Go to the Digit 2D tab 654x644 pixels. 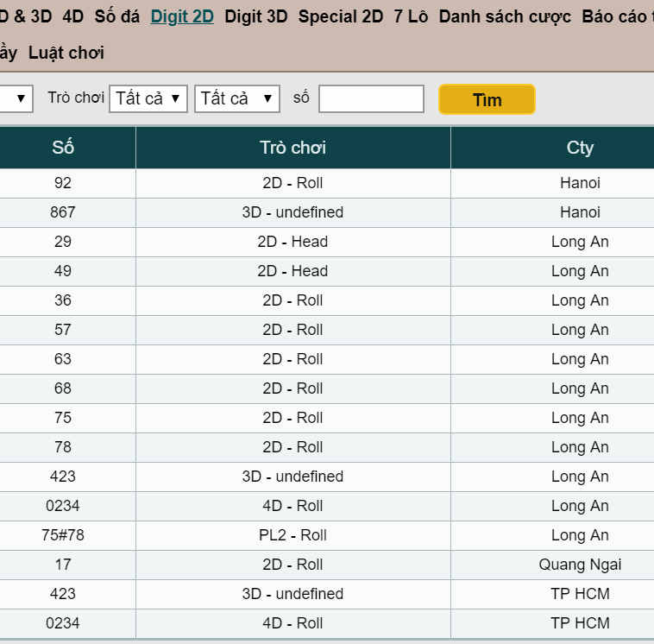click(182, 16)
